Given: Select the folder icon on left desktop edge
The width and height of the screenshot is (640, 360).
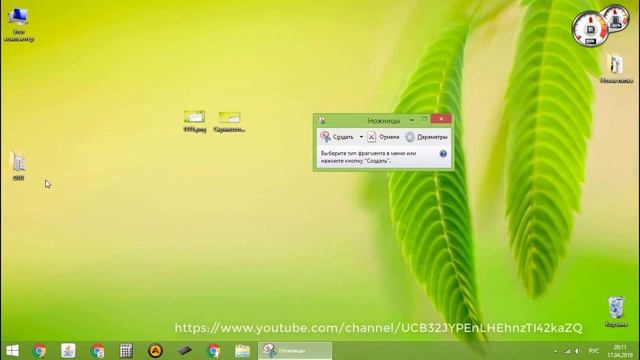Looking at the screenshot, I should tap(18, 165).
